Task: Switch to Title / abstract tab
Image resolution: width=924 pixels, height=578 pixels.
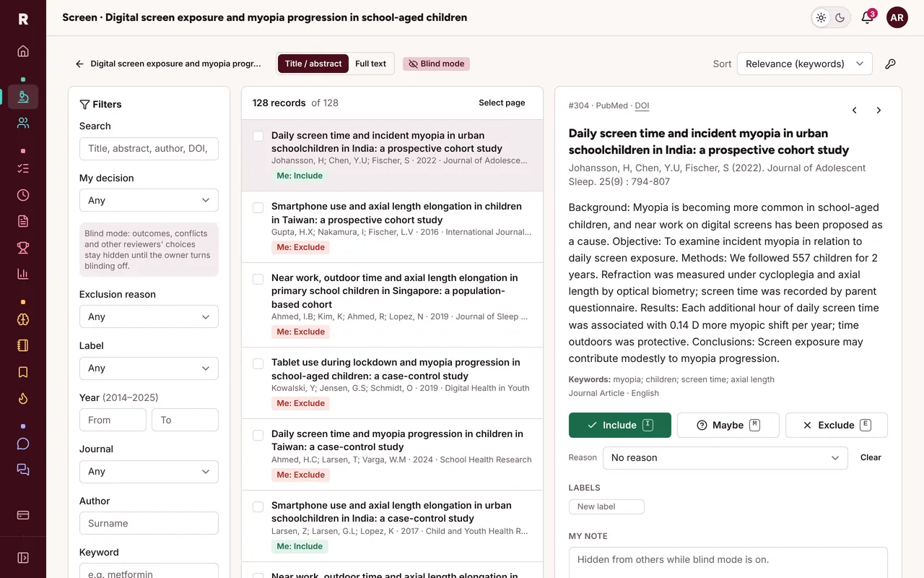Action: pyautogui.click(x=313, y=64)
